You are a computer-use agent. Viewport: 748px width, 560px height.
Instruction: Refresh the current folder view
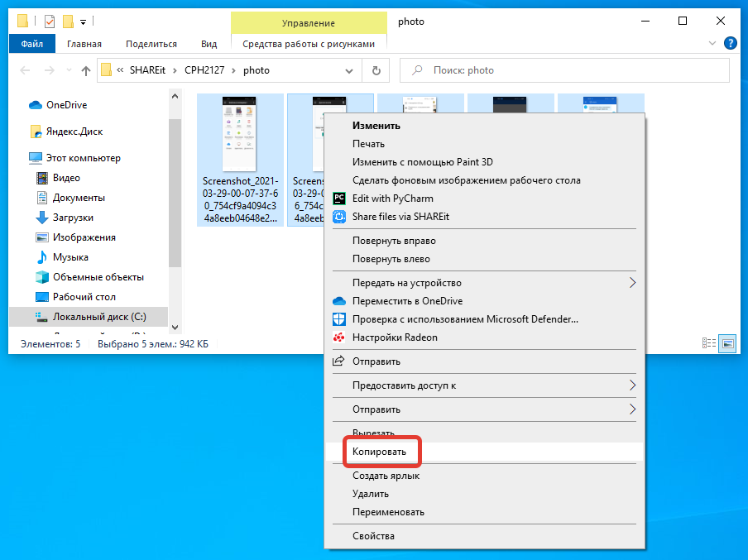pos(376,71)
